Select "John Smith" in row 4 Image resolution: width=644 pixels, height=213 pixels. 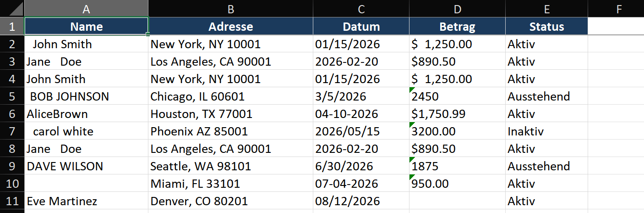(x=86, y=78)
